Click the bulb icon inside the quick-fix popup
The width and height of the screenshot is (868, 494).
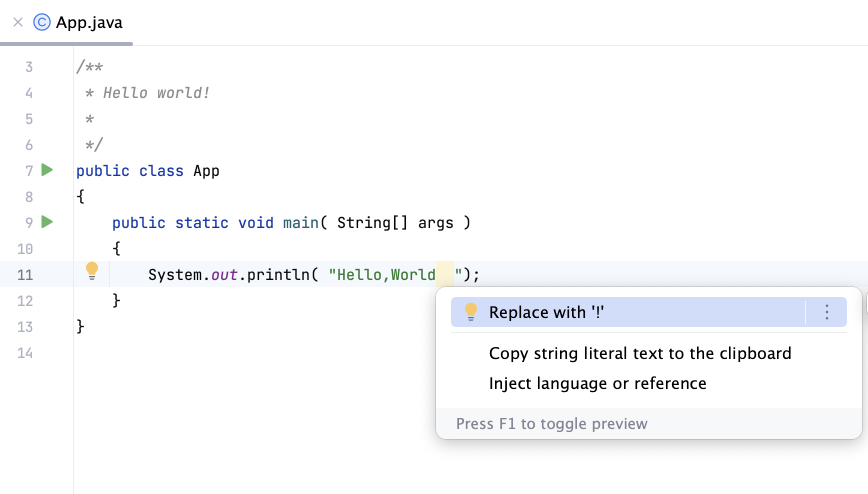470,311
